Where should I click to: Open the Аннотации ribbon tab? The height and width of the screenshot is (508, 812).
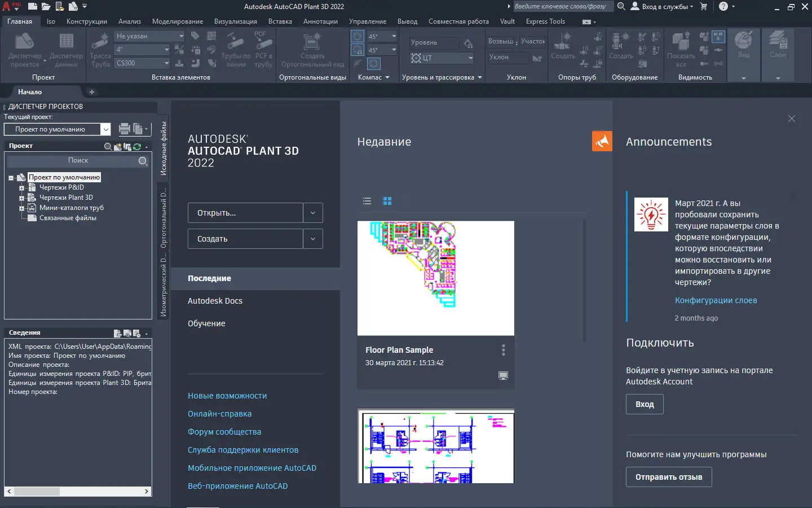320,21
